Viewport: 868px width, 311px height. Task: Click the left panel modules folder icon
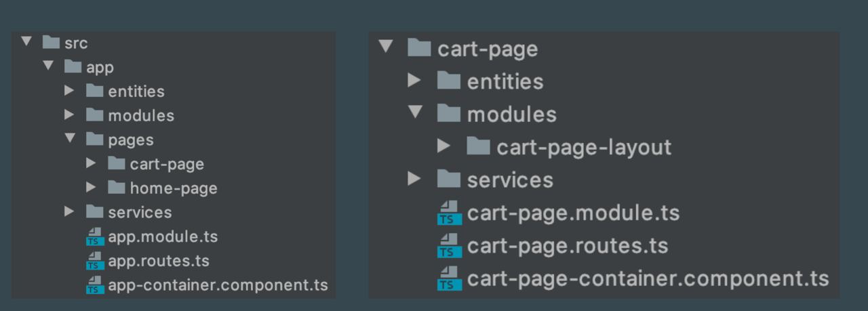coord(95,115)
